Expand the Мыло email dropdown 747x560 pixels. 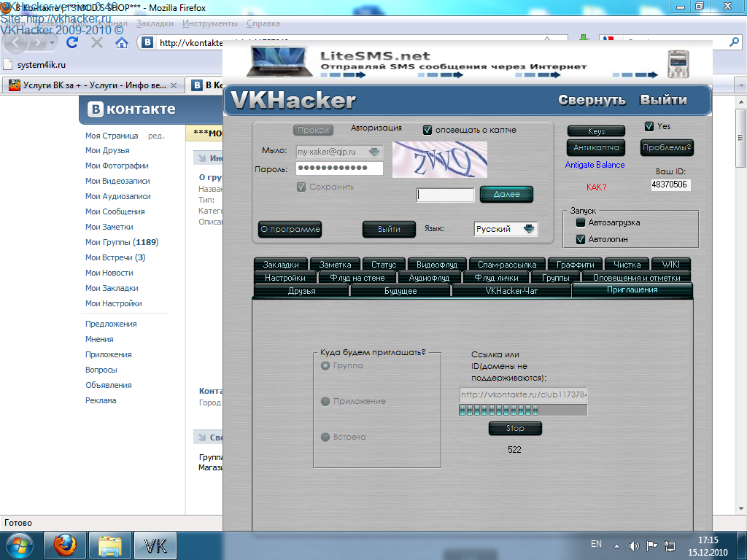coord(374,152)
